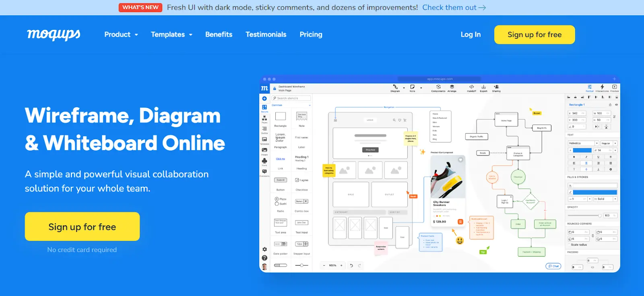Image resolution: width=644 pixels, height=296 pixels.
Task: Click the blue add (+) button in sidebar
Action: tap(264, 99)
